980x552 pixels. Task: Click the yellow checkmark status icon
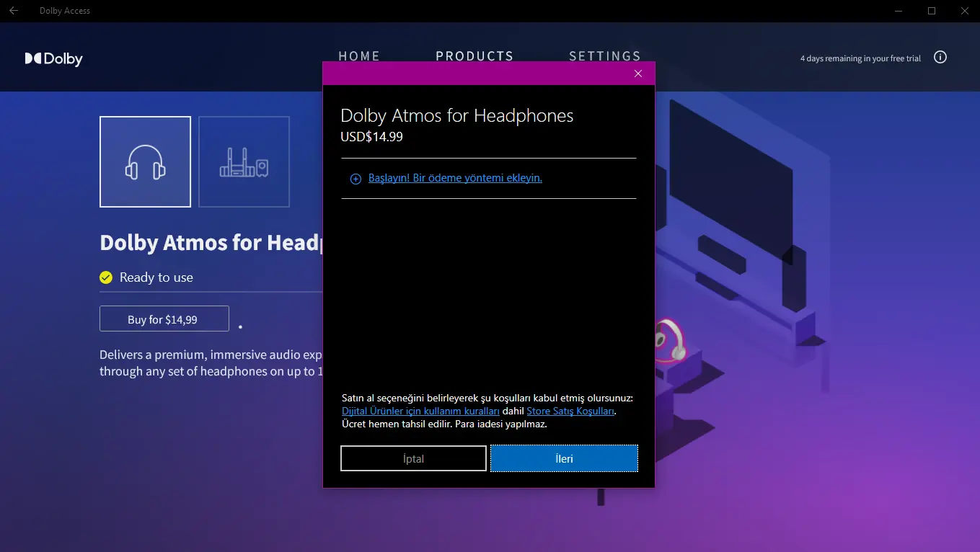click(x=106, y=277)
